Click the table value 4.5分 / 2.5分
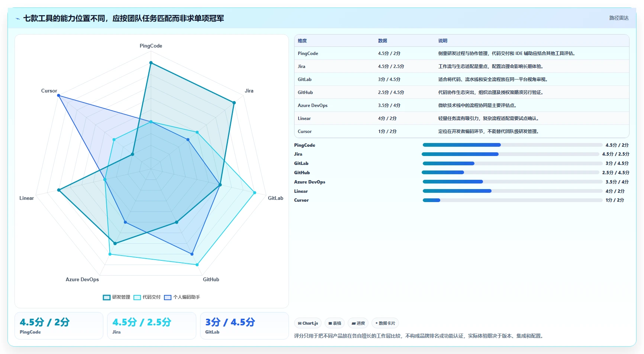Viewport: 644px width, 354px height. (x=391, y=66)
